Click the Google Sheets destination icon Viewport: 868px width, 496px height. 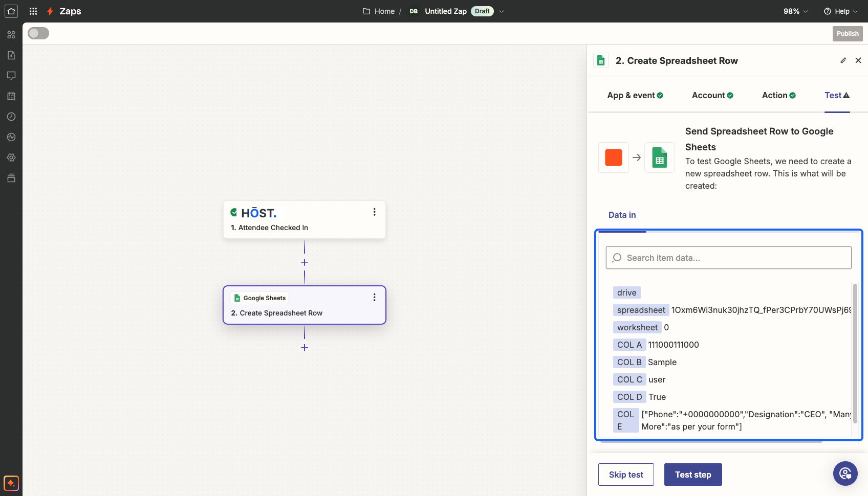click(660, 157)
